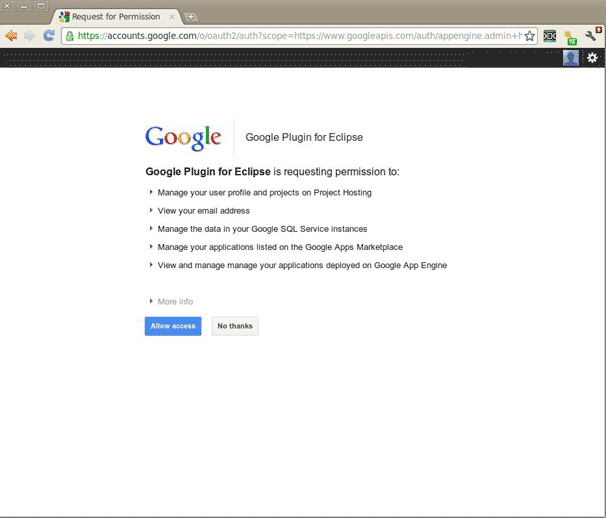Open a new tab with the plus button
The height and width of the screenshot is (518, 606).
191,17
